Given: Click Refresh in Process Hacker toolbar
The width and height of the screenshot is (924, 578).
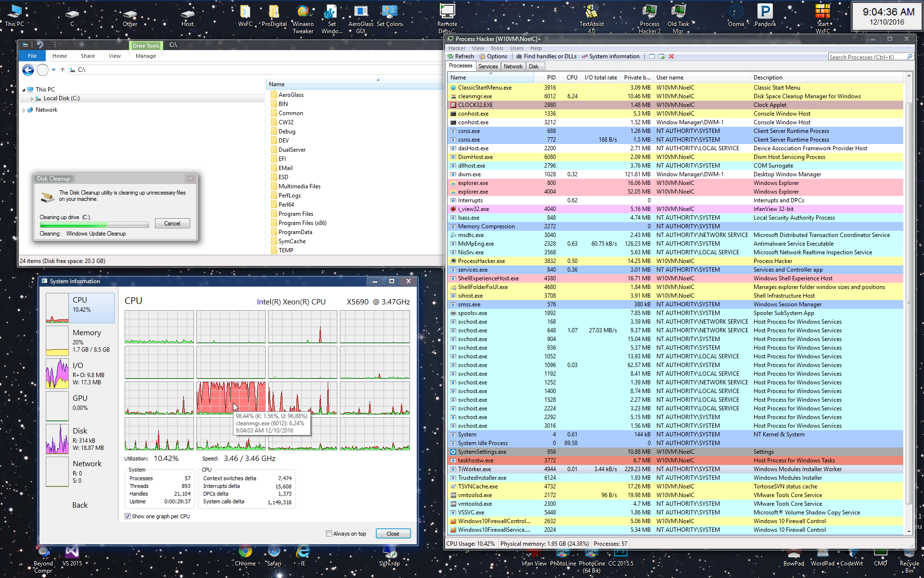Looking at the screenshot, I should pos(461,56).
